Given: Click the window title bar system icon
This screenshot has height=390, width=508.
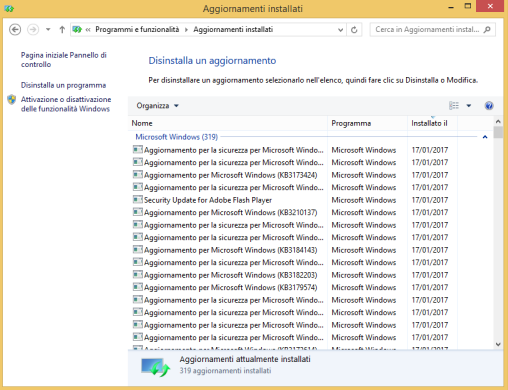Looking at the screenshot, I should pyautogui.click(x=9, y=8).
